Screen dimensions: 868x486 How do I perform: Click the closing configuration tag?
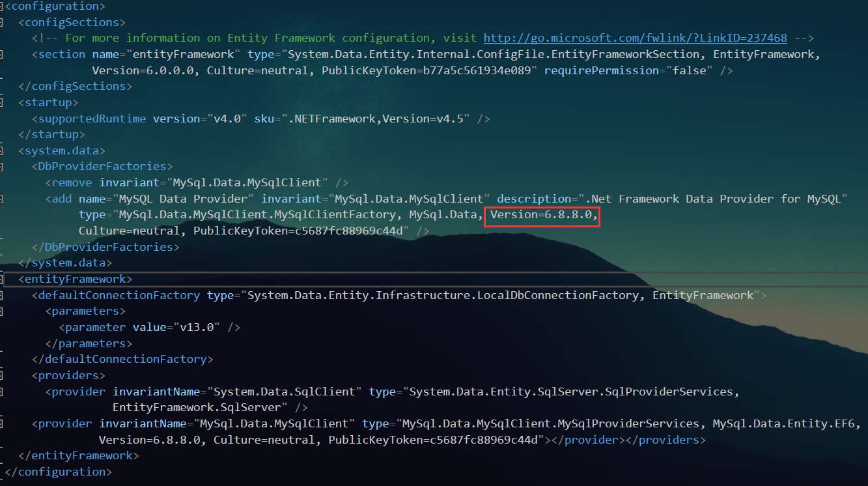click(x=59, y=472)
